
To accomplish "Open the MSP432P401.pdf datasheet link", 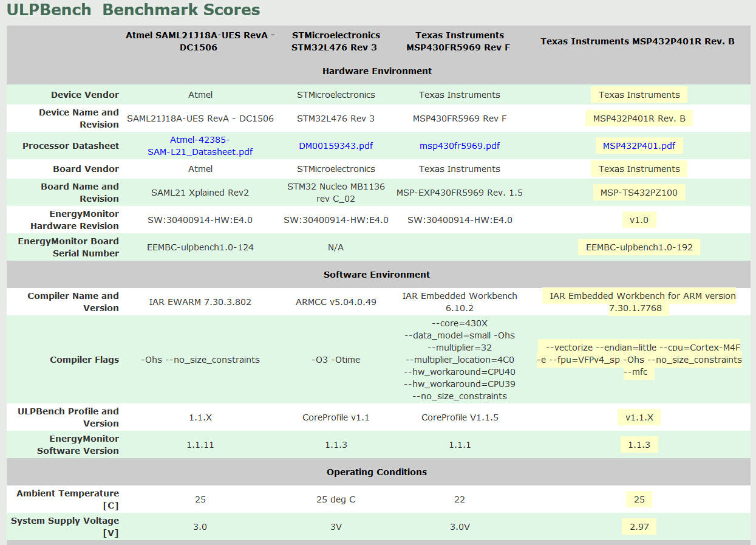I will click(x=639, y=146).
